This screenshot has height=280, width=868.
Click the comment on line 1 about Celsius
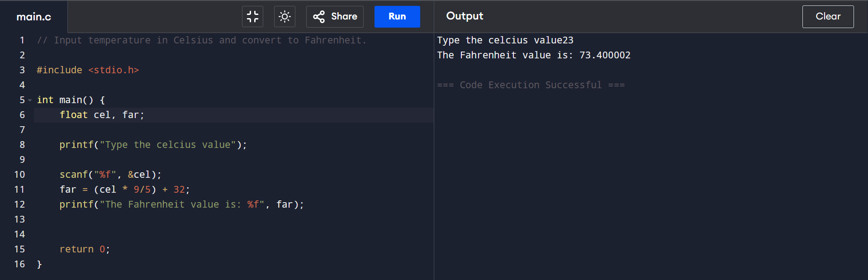click(x=202, y=40)
